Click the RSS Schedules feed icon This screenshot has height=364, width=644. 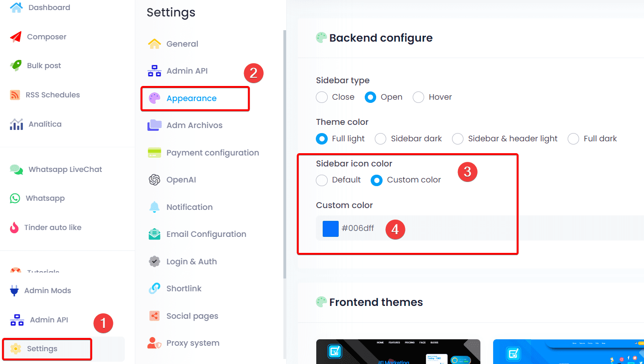click(x=15, y=95)
